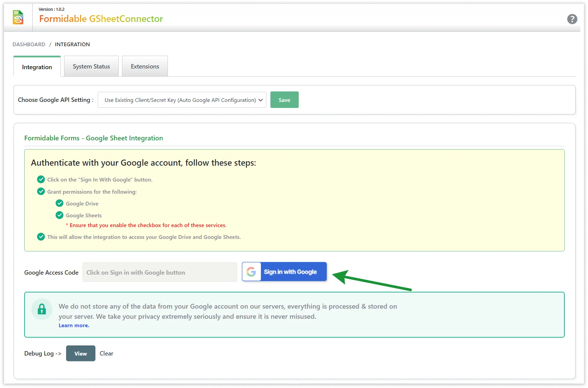
Task: View the debug log
Action: (81, 353)
